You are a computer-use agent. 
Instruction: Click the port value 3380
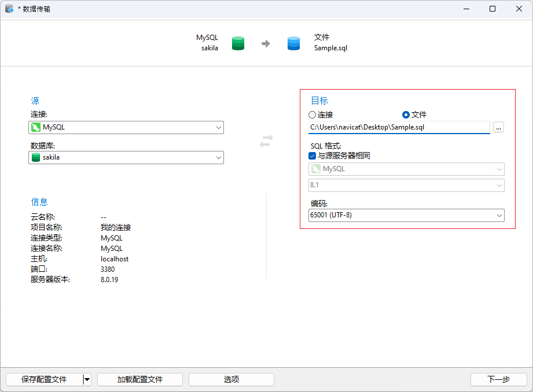108,269
